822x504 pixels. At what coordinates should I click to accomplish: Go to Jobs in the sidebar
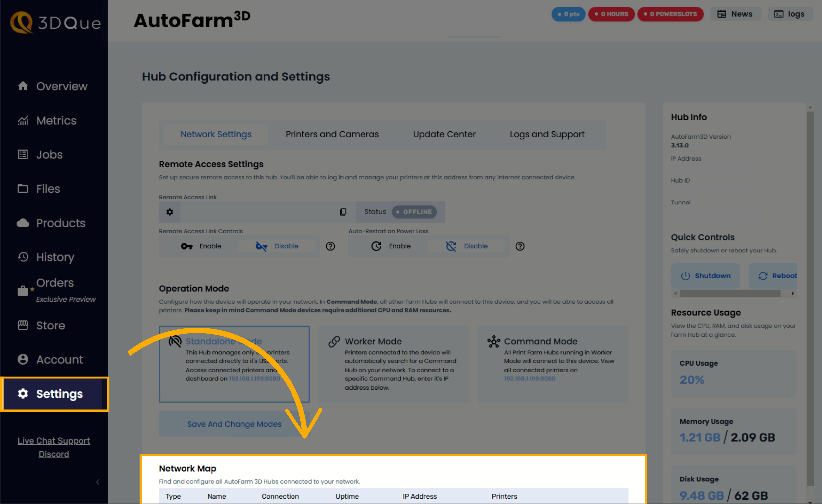(x=49, y=155)
